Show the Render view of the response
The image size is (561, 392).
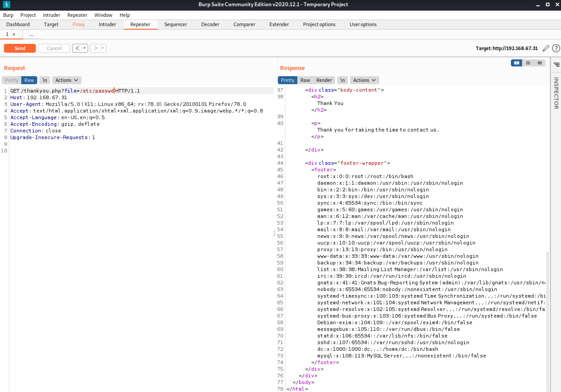[x=324, y=80]
